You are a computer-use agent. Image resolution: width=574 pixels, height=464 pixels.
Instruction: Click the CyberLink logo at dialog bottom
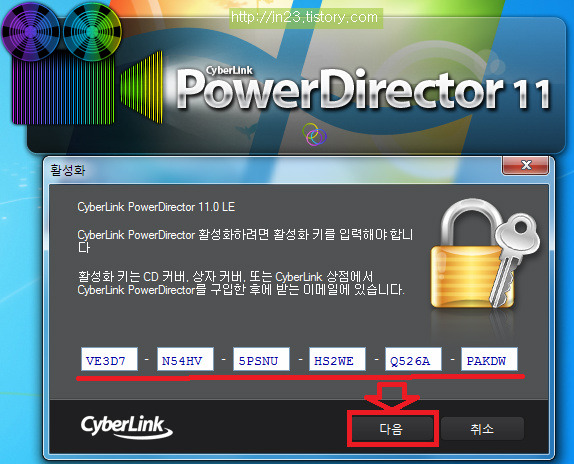click(126, 427)
